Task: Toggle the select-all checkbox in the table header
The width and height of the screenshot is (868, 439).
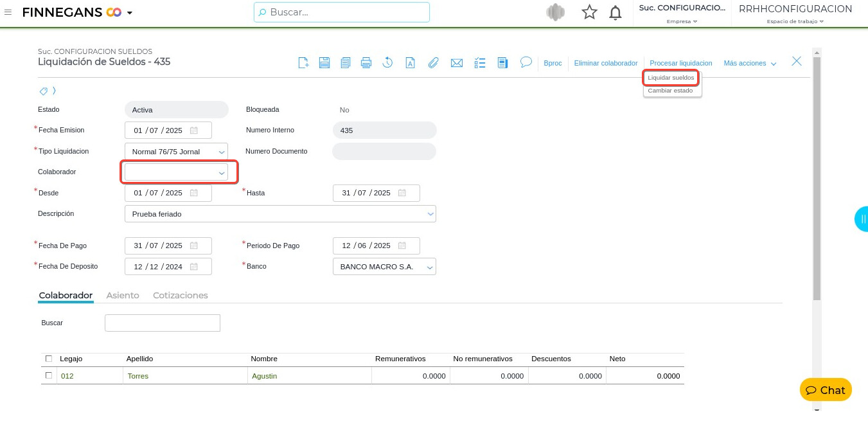Action: pos(49,359)
